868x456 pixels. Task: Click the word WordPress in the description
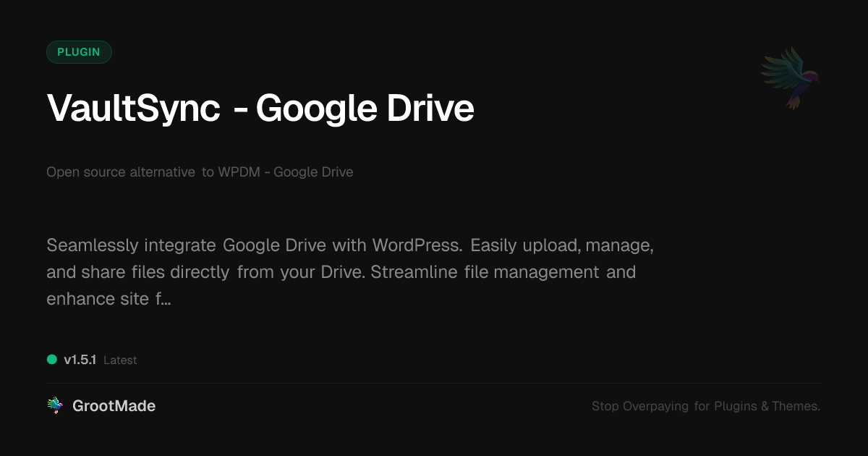pos(417,245)
